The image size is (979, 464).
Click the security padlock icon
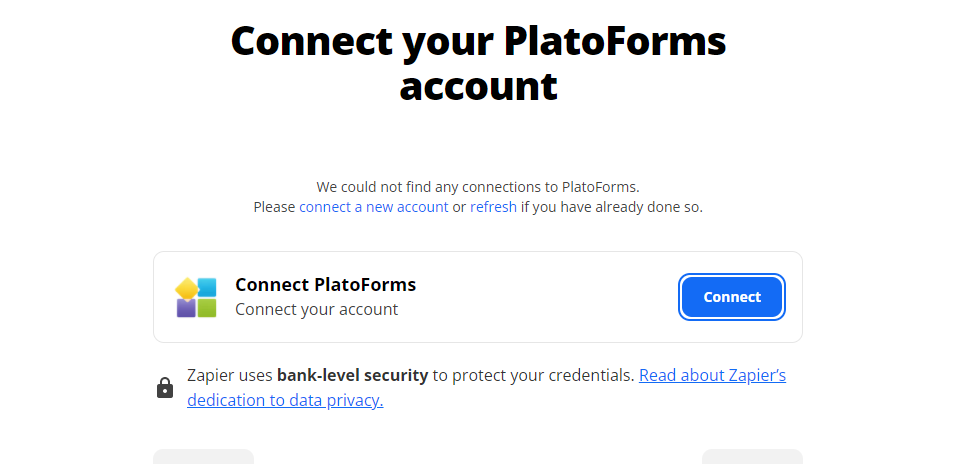[x=165, y=388]
